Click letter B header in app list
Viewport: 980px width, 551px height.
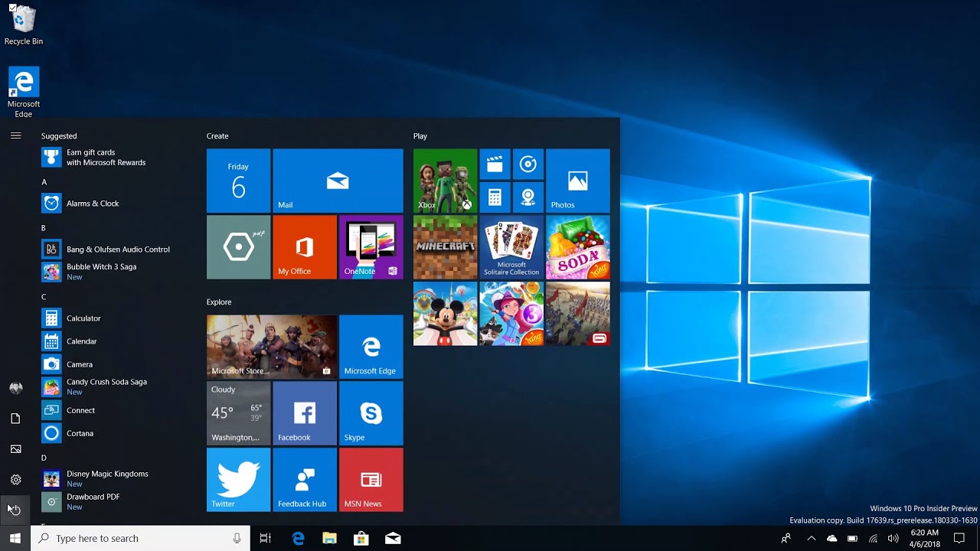point(44,228)
